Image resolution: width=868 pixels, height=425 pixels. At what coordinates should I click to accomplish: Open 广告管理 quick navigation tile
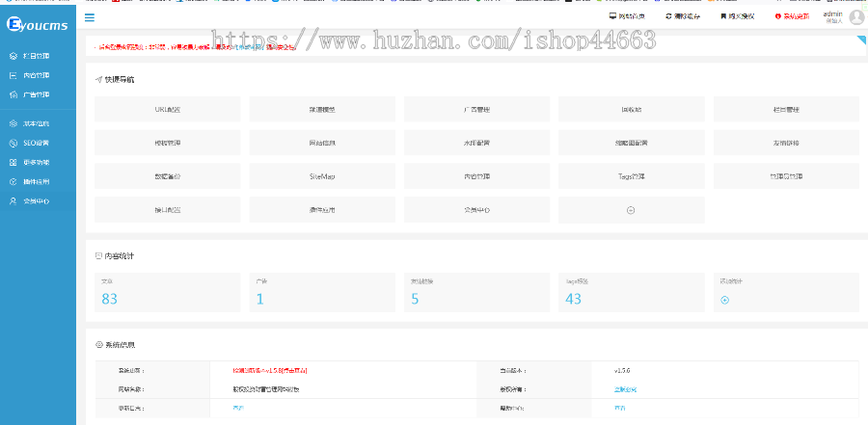pos(476,109)
